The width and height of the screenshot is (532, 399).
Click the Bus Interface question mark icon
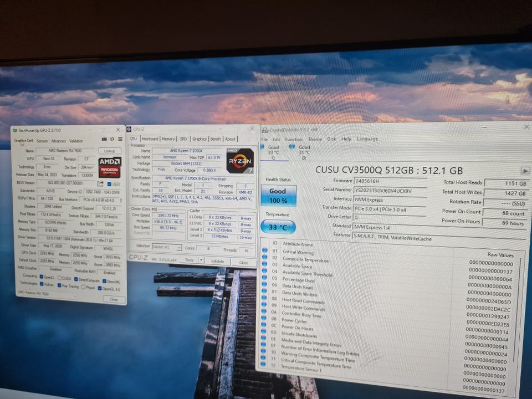[x=121, y=201]
